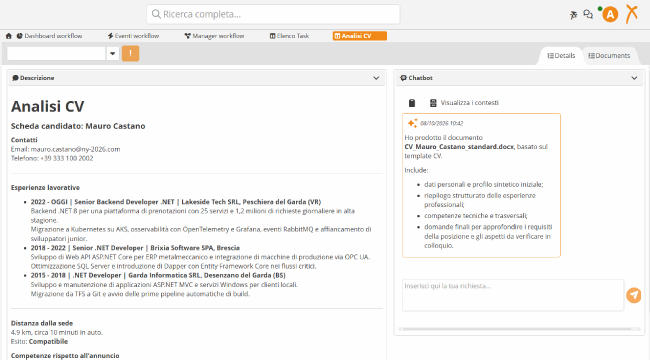Click the orange exclamation mark button
The width and height of the screenshot is (650, 360).
130,54
